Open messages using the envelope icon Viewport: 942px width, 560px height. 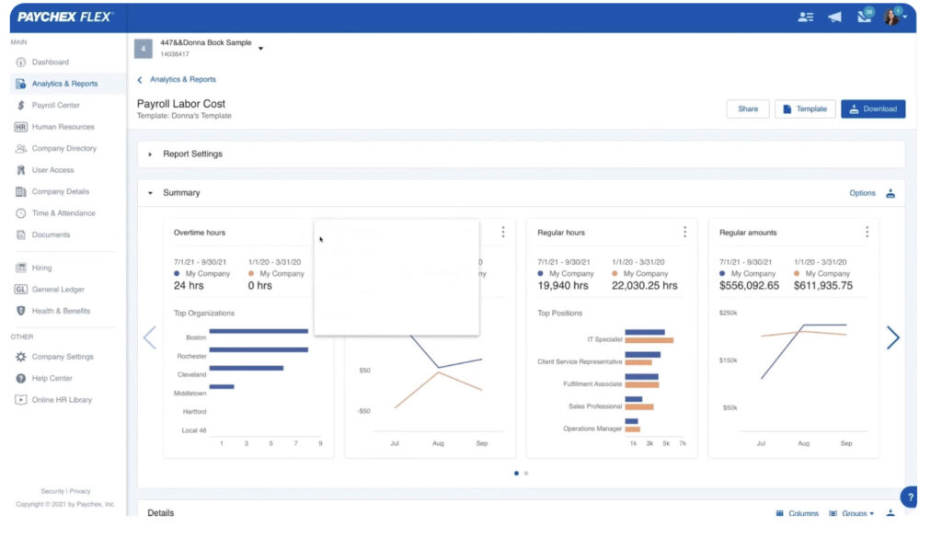click(x=864, y=16)
